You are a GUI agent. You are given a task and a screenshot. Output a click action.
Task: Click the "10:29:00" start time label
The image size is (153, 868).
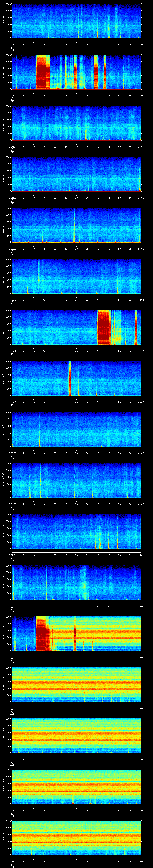[x=12, y=402]
